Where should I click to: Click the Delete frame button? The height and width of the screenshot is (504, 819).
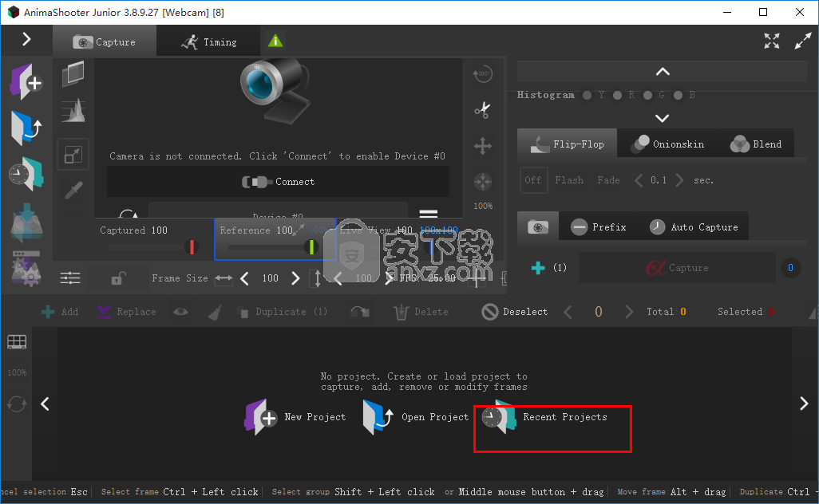421,312
